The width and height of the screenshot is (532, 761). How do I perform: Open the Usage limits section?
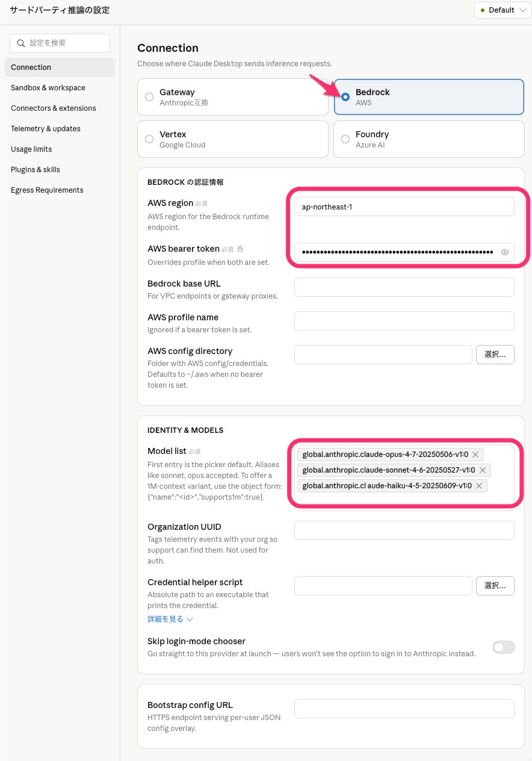point(31,149)
